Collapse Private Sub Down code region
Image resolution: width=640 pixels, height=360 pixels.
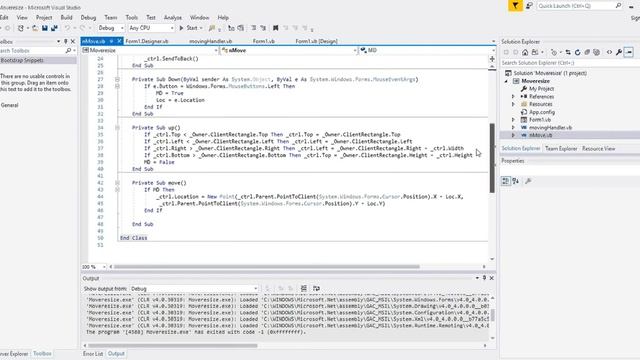(x=117, y=80)
